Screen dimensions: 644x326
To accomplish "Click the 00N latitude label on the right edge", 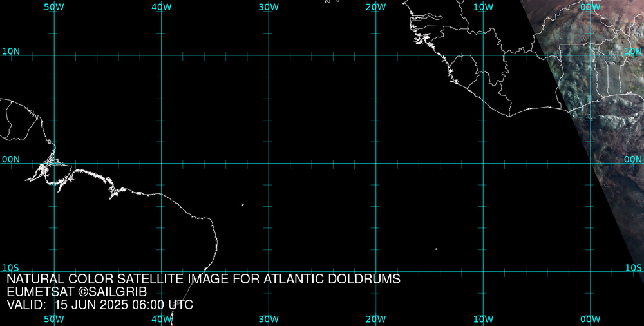I will coord(633,160).
